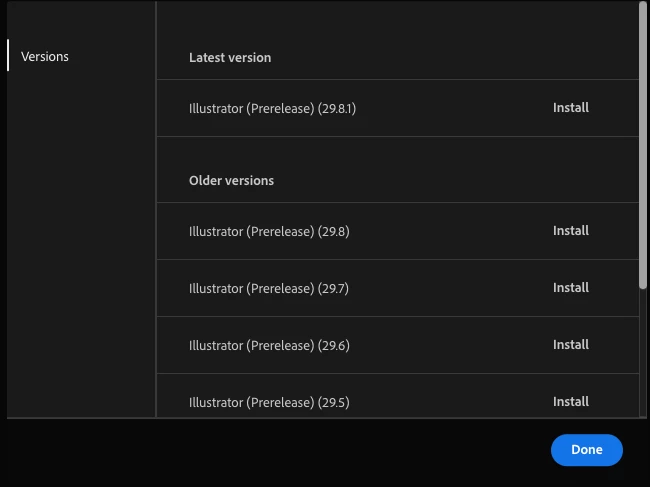Select the Illustrator (Prerelease) (29.5) label

(x=269, y=402)
